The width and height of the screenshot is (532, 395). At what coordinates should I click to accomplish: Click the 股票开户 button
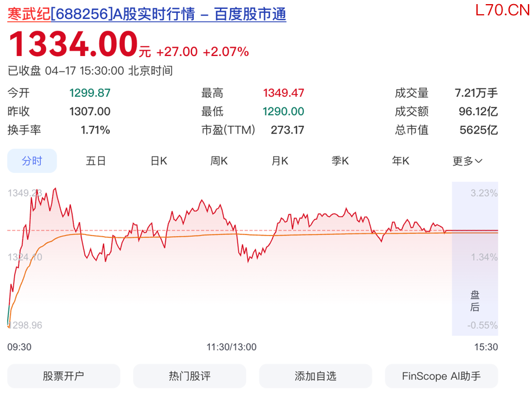click(63, 376)
